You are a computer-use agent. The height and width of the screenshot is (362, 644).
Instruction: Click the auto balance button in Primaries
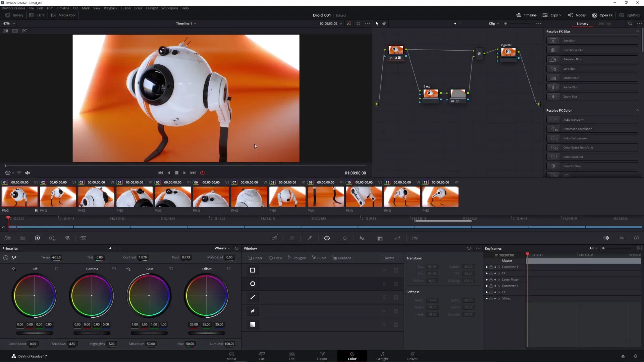coord(6,257)
